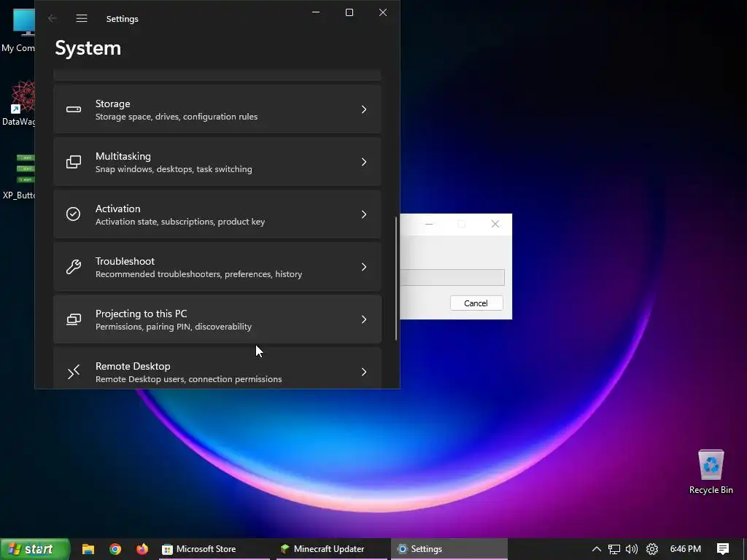Expand the Activation settings chevron
Viewport: 747px width, 560px height.
(x=364, y=214)
